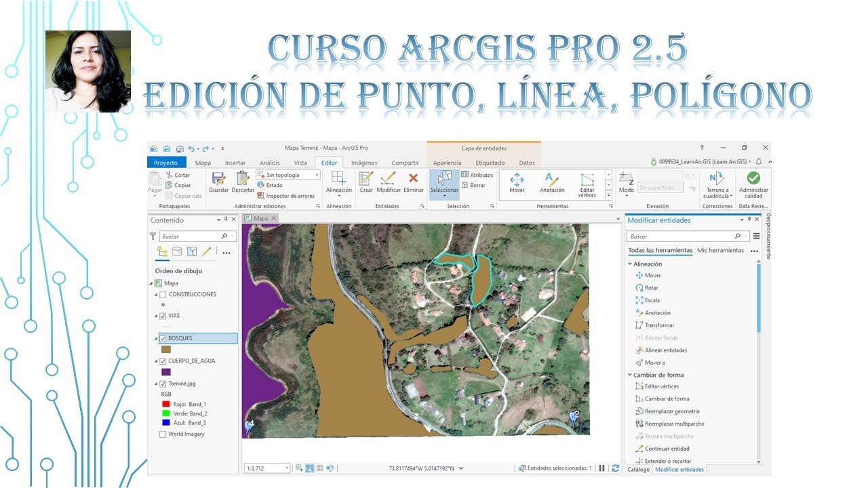Click Reemplazar geometría tool

667,411
